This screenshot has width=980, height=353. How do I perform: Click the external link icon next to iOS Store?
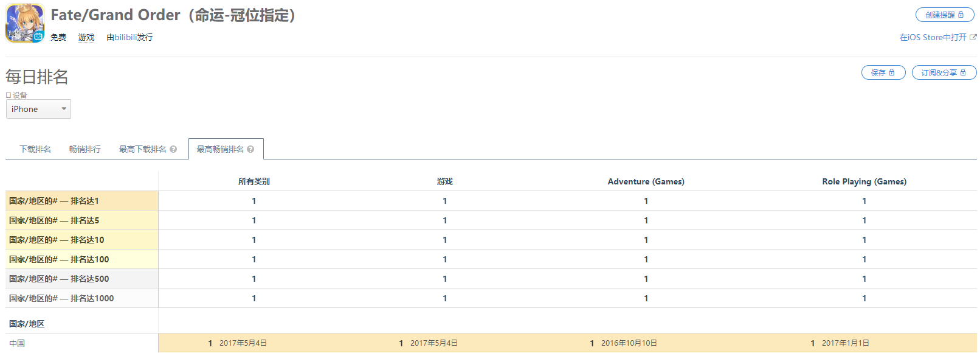pyautogui.click(x=973, y=37)
